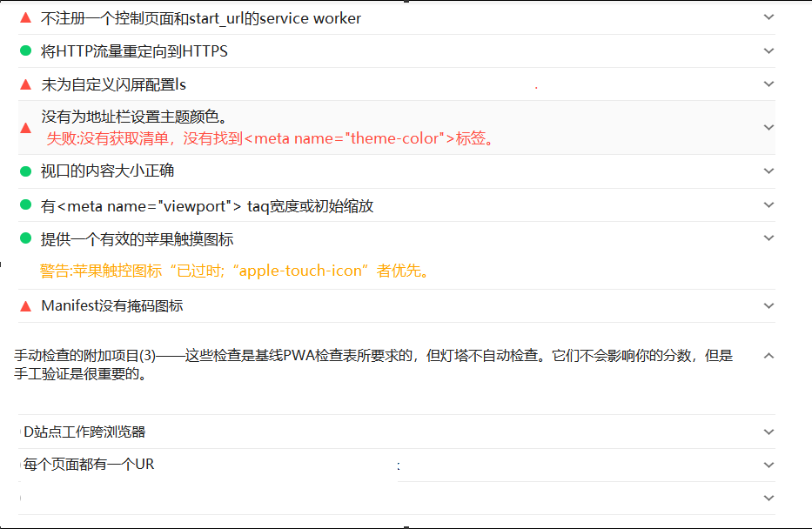Select the green pass icon for viewport meta audit
Screen dimensions: 812x529
[24, 204]
